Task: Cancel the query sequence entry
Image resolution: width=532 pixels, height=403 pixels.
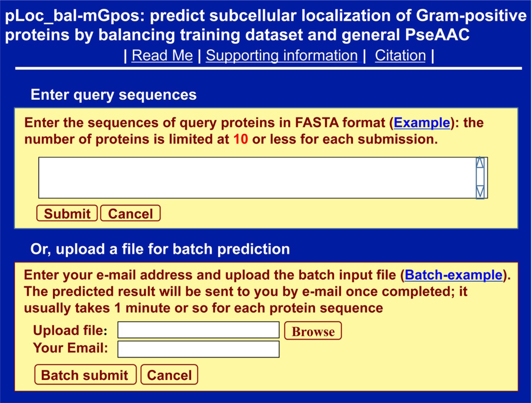Action: 130,213
